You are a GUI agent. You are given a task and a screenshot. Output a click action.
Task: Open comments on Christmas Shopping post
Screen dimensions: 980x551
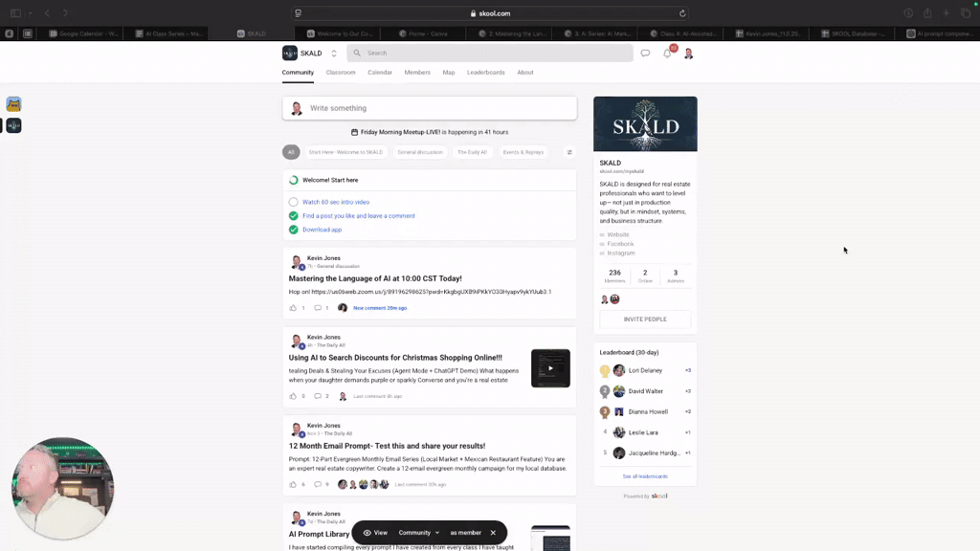click(318, 396)
